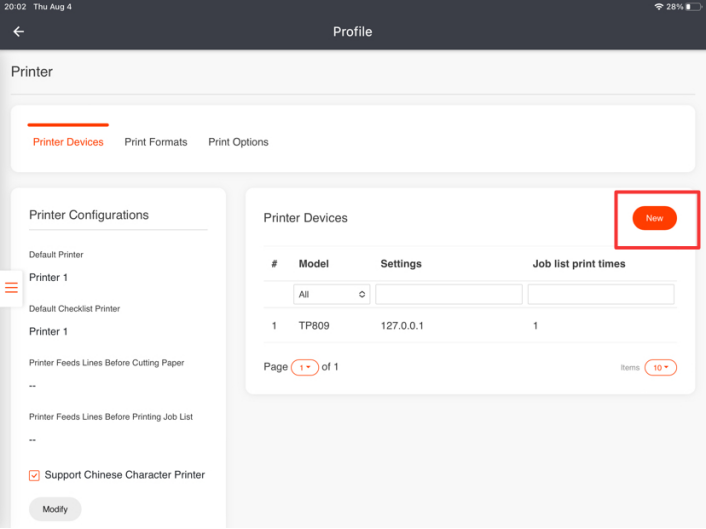Screen dimensions: 706x529
Task: Click the Settings column header
Action: pos(401,264)
